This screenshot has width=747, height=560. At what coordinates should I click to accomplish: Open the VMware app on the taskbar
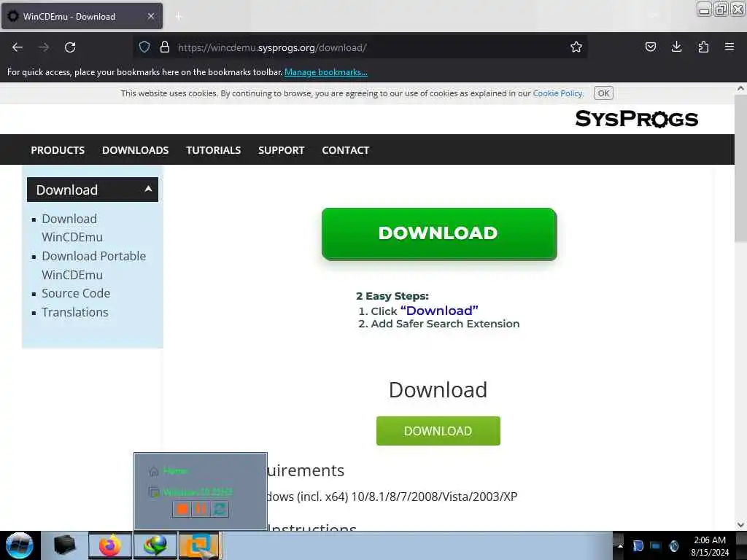coord(200,545)
